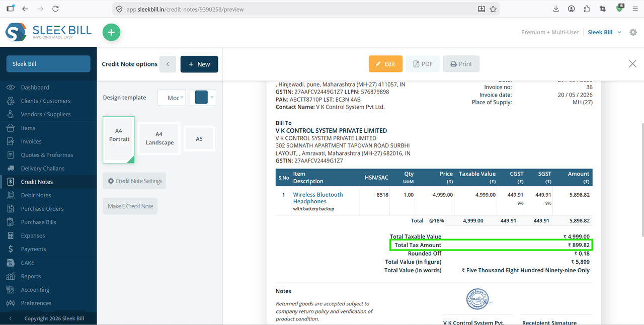Open the template color dropdown

click(x=203, y=98)
